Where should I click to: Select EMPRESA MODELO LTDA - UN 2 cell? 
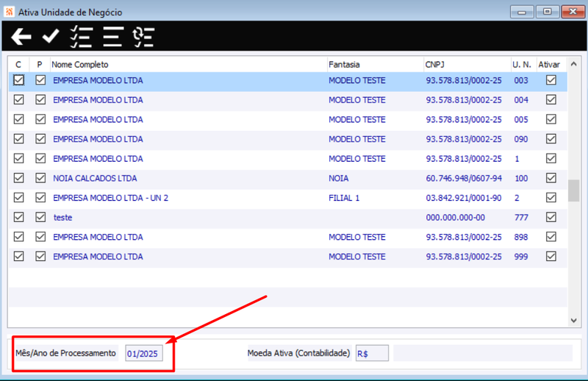[111, 198]
